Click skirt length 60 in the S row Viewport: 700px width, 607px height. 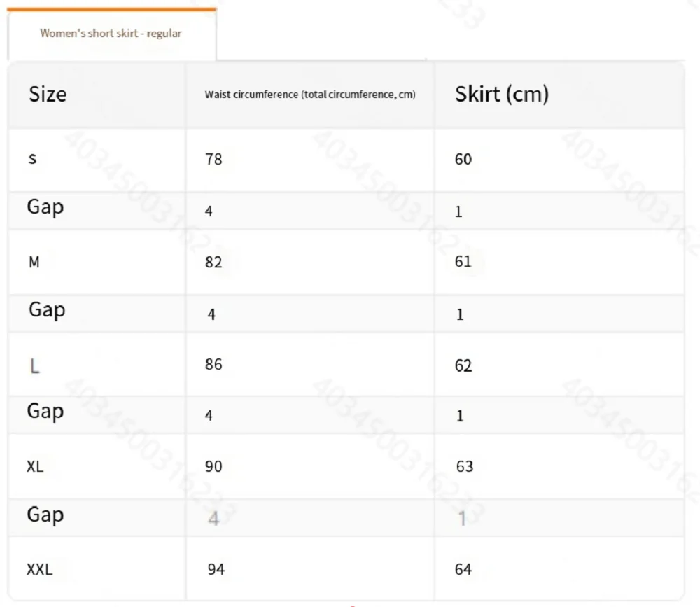pyautogui.click(x=463, y=160)
